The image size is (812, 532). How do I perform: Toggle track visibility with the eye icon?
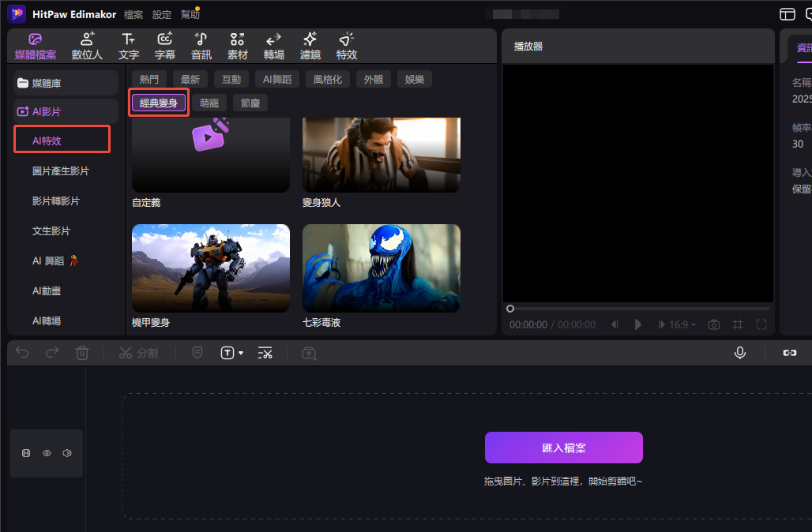point(47,453)
